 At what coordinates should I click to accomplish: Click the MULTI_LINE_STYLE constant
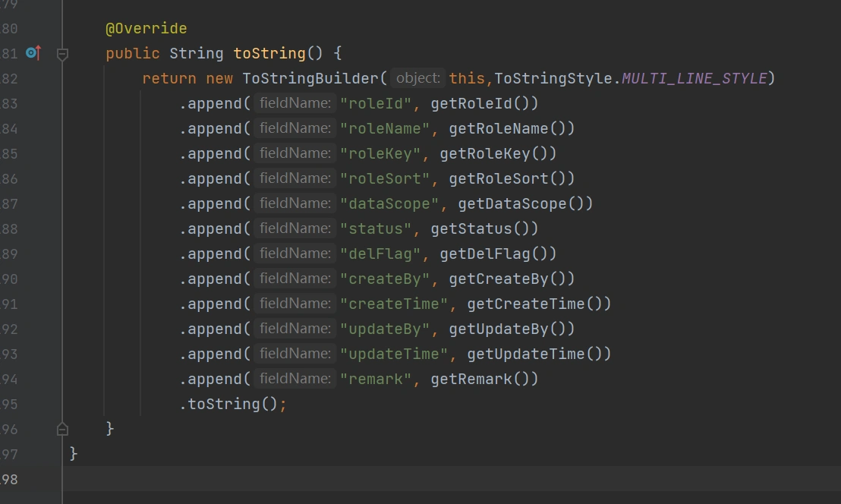click(694, 78)
